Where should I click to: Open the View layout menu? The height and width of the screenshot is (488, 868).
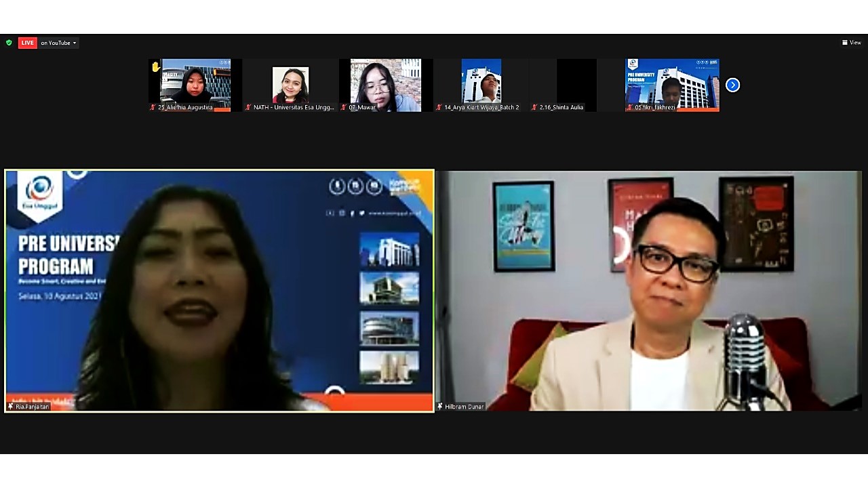(852, 43)
